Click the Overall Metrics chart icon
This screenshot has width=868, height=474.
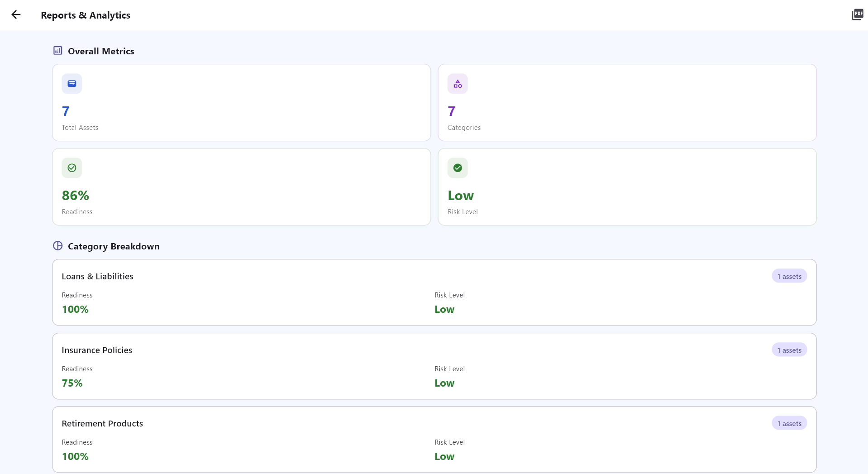[58, 51]
